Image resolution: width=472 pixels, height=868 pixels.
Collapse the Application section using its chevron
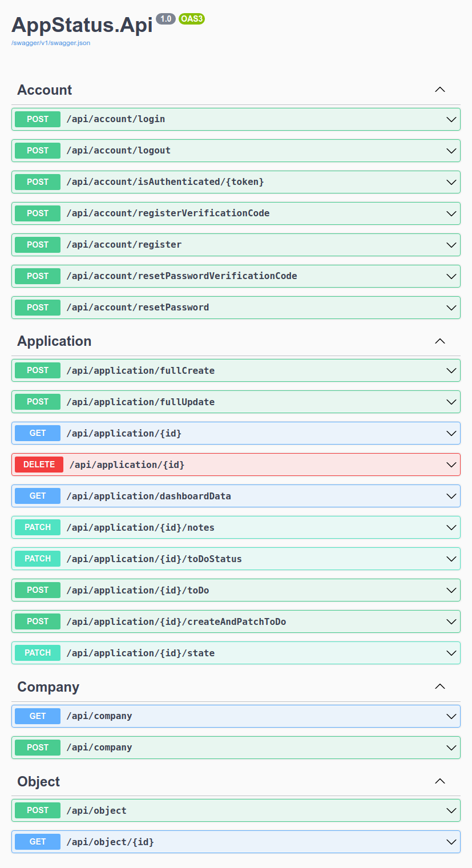[x=439, y=341]
